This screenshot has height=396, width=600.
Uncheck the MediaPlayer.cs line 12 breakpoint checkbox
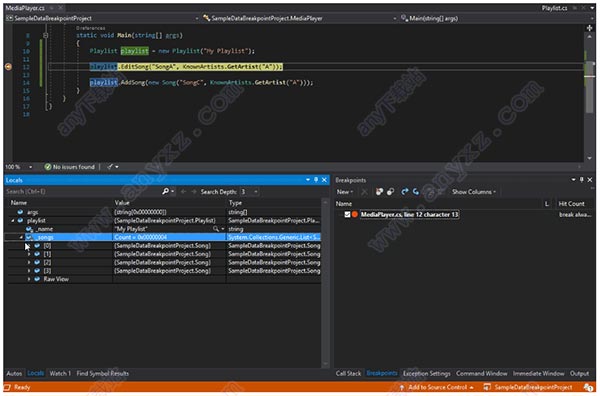point(347,214)
